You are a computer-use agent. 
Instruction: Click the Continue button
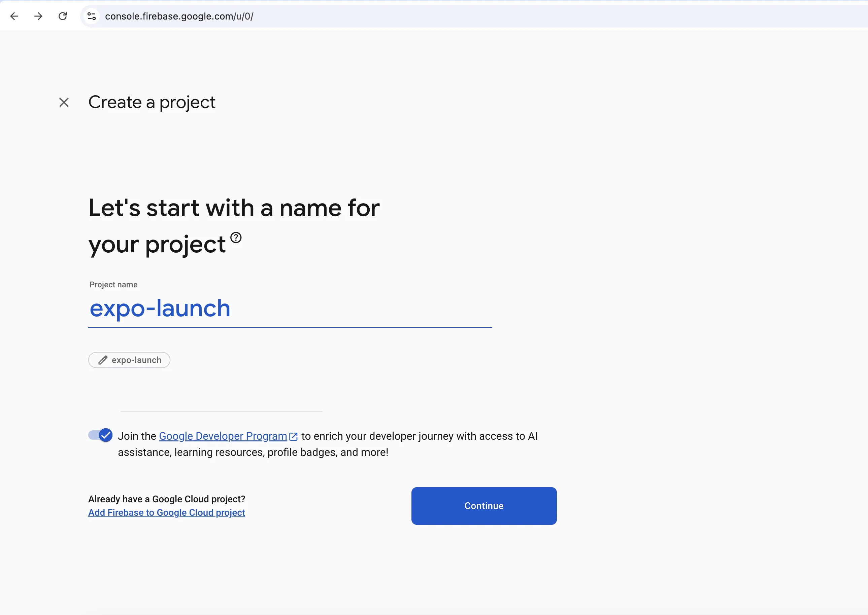coord(484,506)
